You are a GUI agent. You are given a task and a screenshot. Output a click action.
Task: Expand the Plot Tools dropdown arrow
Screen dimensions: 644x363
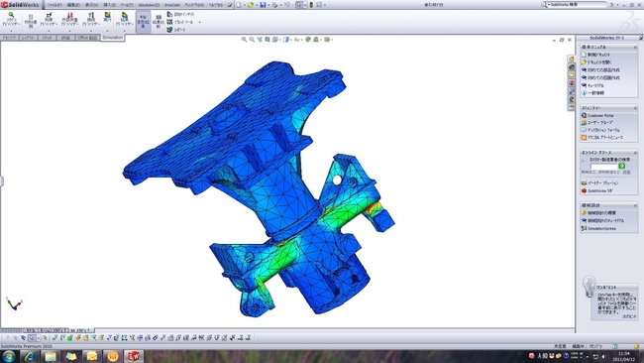[199, 22]
